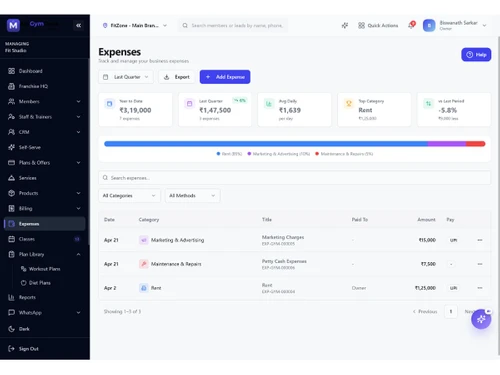Screen dimensions: 500x375
Task: Click Search expenses input field
Action: [294, 178]
